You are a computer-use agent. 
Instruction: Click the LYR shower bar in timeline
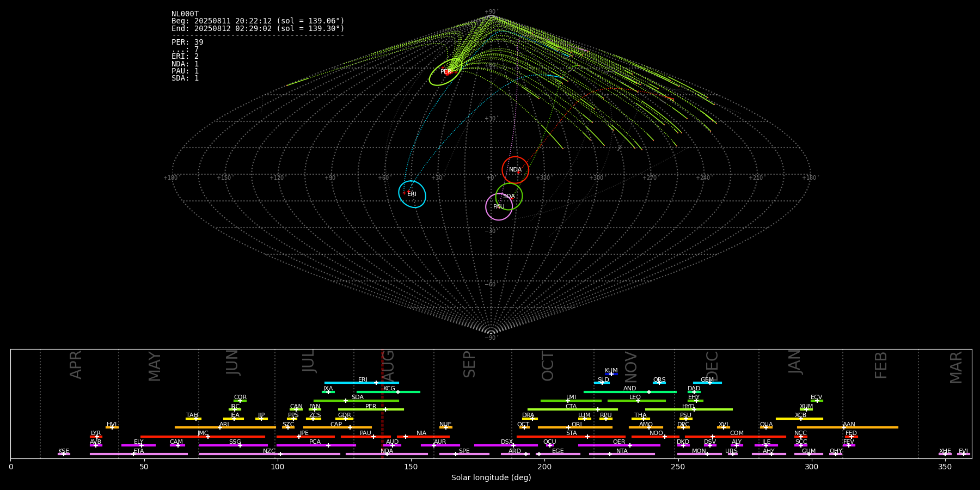click(96, 437)
